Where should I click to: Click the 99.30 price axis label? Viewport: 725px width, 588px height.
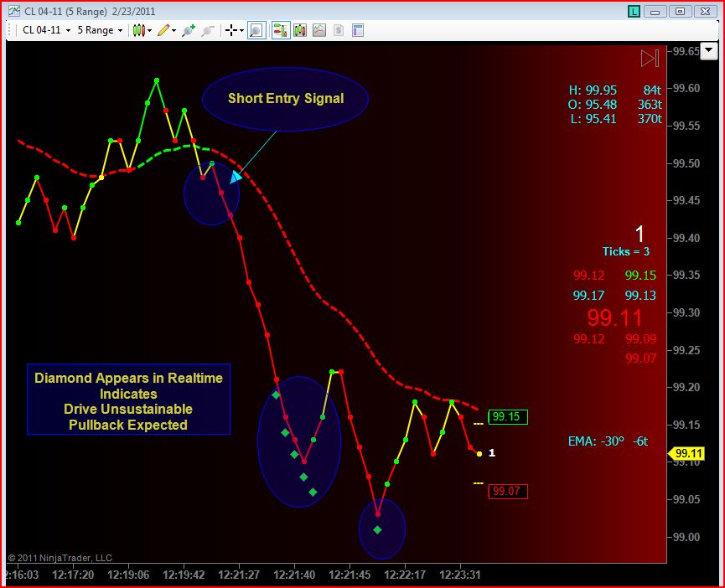click(686, 312)
